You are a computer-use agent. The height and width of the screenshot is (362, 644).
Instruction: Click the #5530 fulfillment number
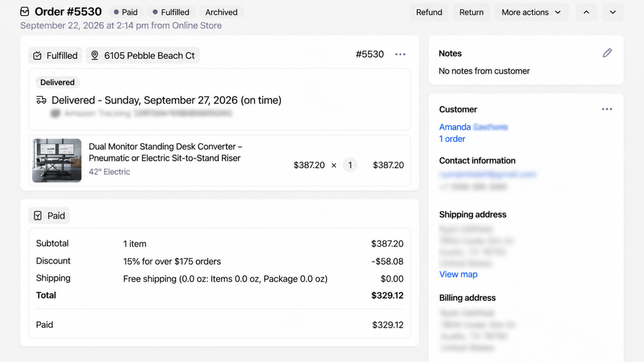point(370,54)
